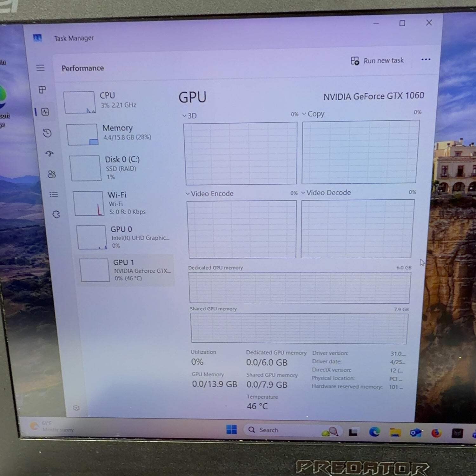Select CPU in performance list

[117, 102]
